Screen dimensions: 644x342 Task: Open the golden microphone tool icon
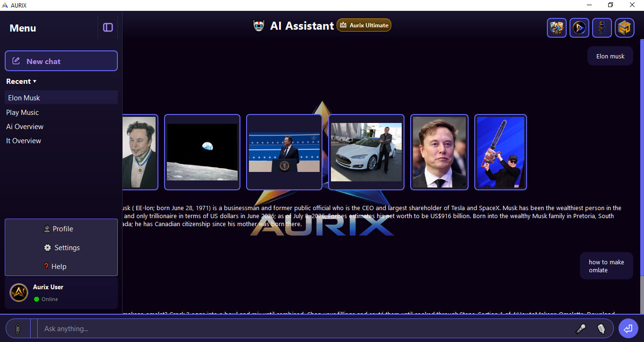coord(602,28)
